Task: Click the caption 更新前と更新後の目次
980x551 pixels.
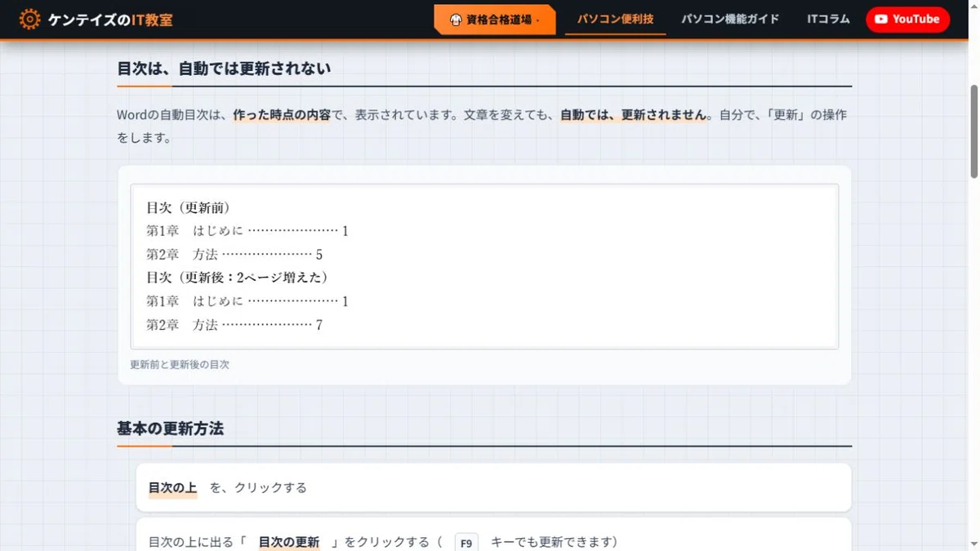Action: point(180,365)
